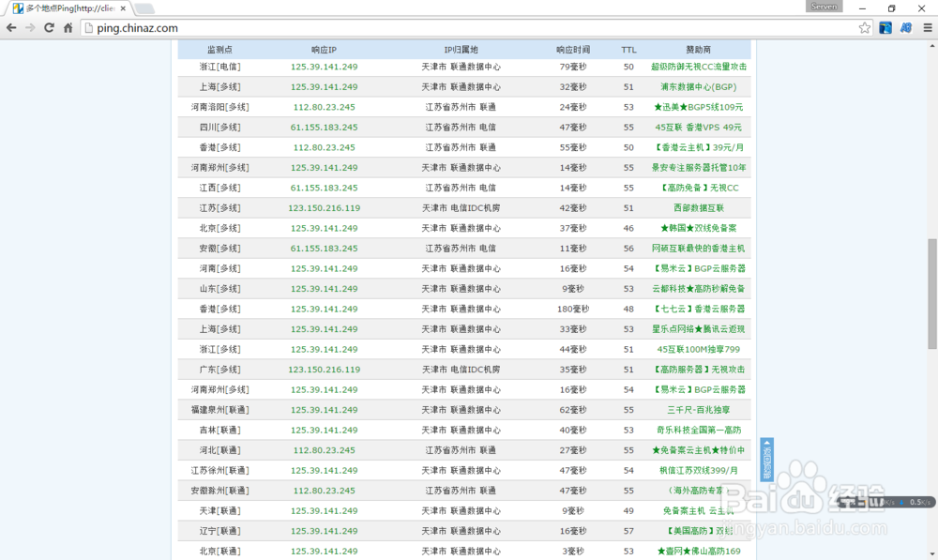
Task: Reload the page with the refresh icon
Action: click(x=49, y=28)
